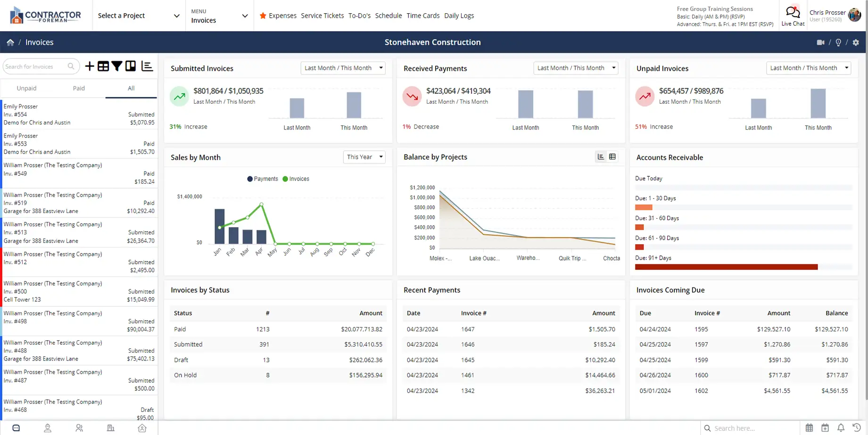Click the lightbulb tips icon
Image resolution: width=868 pixels, height=435 pixels.
coord(838,42)
